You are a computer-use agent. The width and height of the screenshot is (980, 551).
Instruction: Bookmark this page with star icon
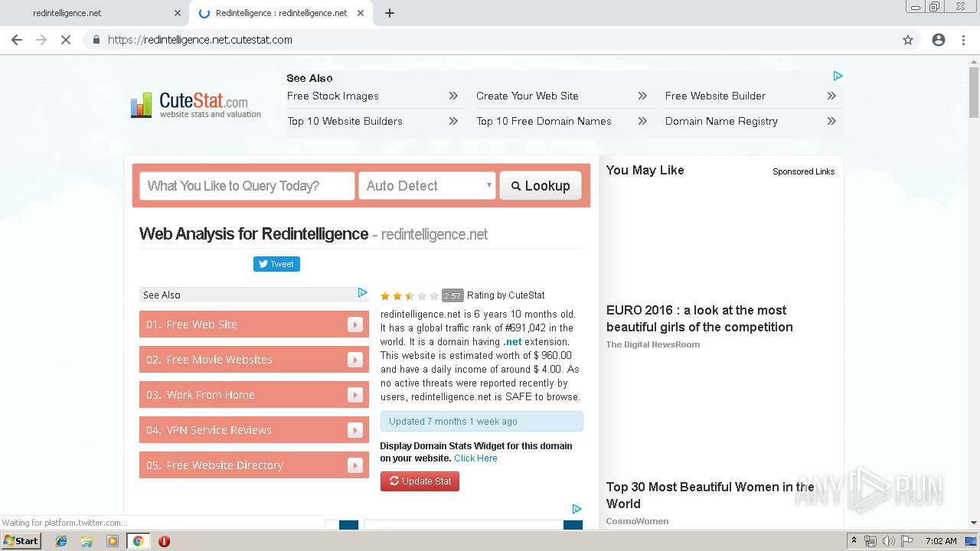pyautogui.click(x=908, y=40)
